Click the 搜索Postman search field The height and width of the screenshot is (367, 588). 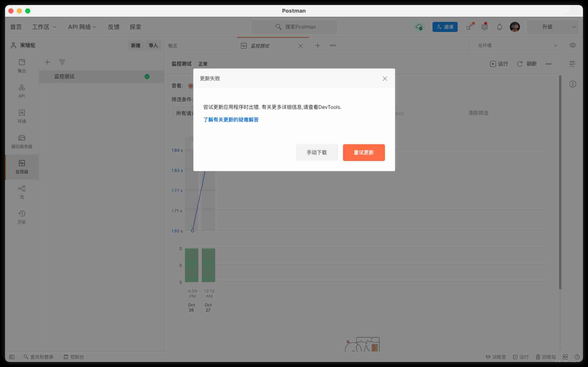[294, 27]
